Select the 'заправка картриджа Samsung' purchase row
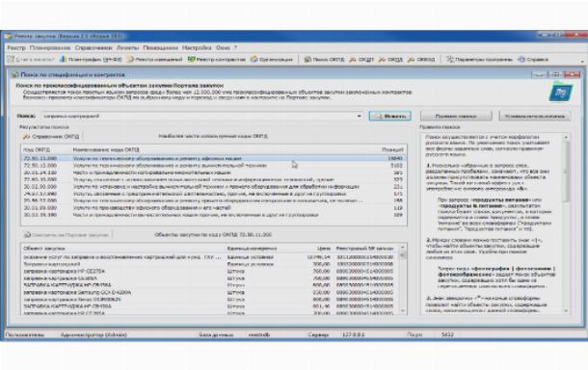Viewport: 588px width, 370px height. 208,292
